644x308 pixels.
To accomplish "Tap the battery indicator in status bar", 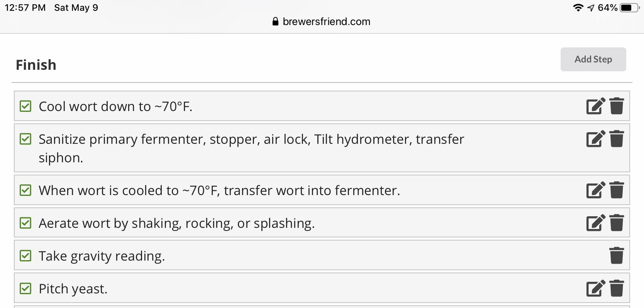I will [630, 8].
